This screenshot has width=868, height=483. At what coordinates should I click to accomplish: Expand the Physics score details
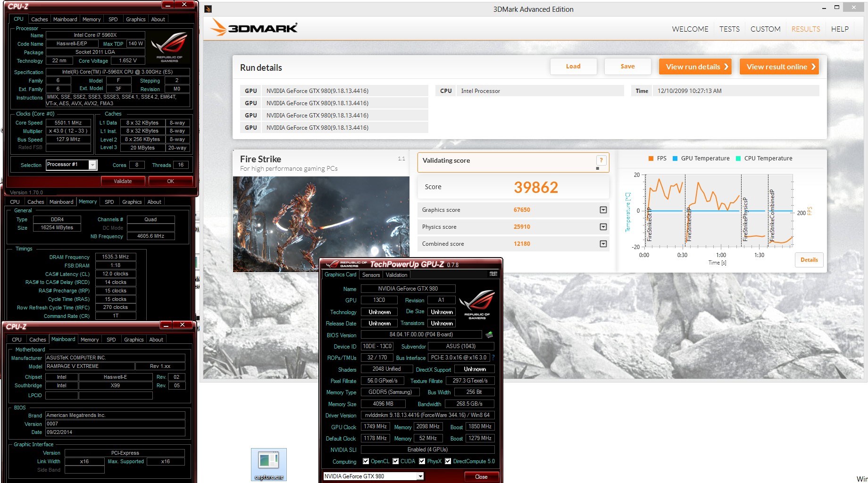pos(603,227)
